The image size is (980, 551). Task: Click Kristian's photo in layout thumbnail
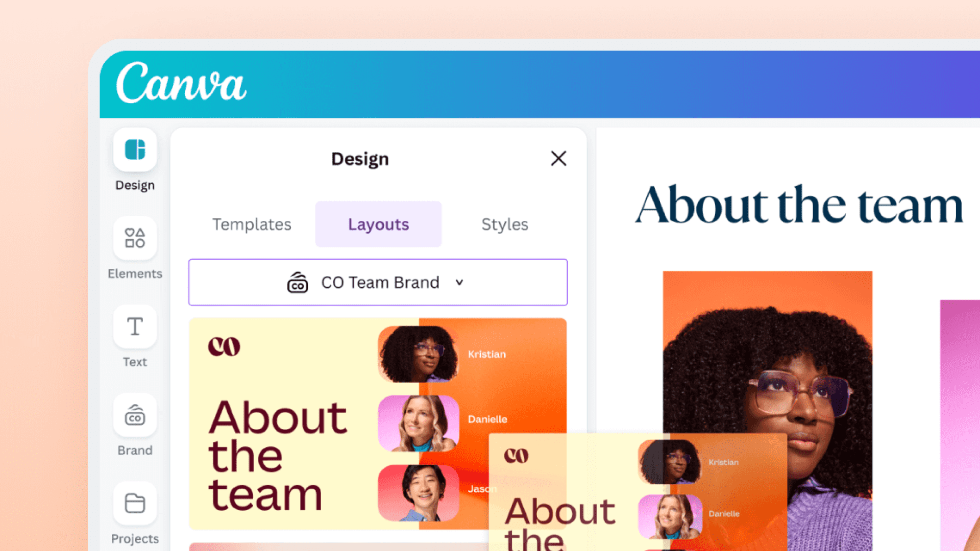[x=418, y=354]
